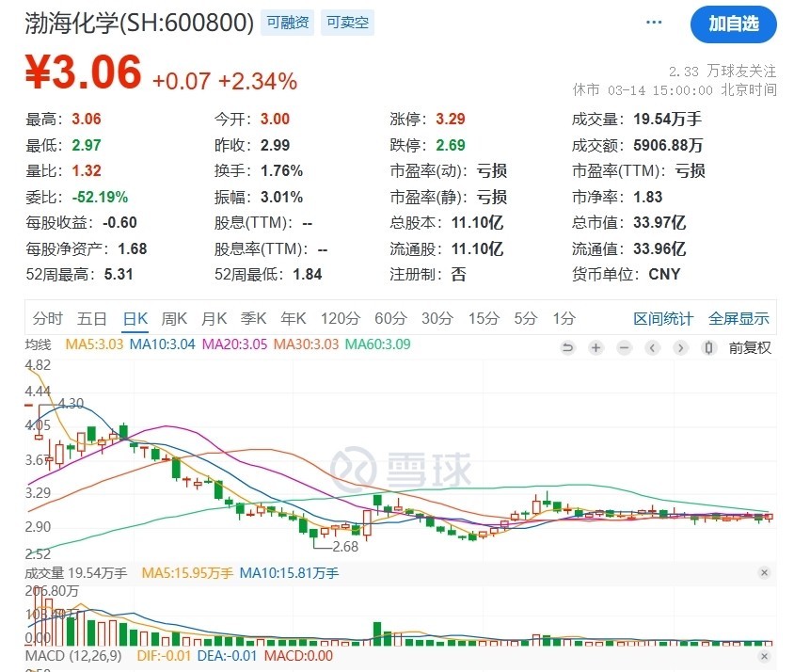Image resolution: width=794 pixels, height=672 pixels.
Task: Click the stock title 渤海化学(SH:600800)
Action: click(139, 23)
